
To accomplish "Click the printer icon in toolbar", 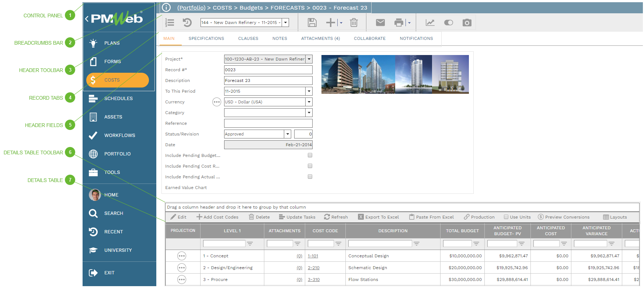I will [398, 23].
